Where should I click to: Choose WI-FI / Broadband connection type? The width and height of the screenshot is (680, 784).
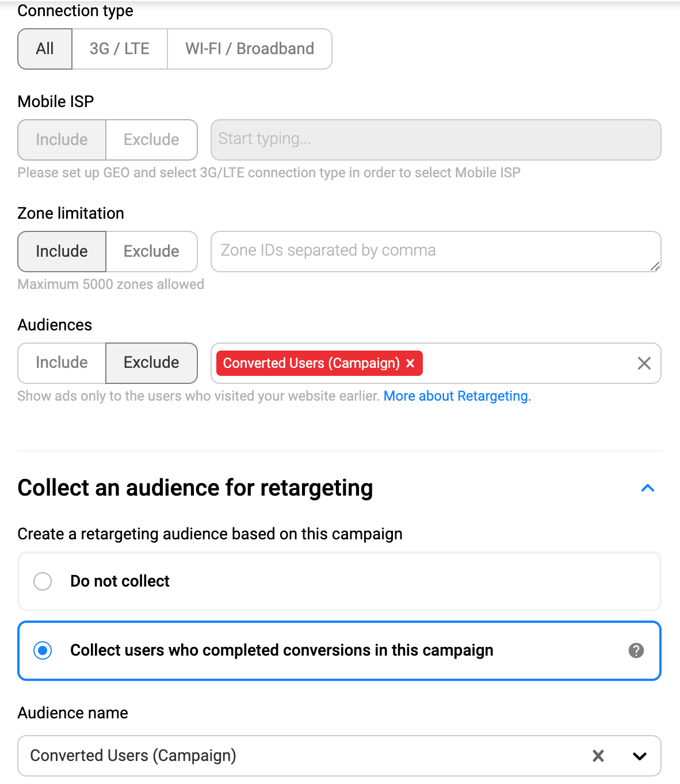249,49
